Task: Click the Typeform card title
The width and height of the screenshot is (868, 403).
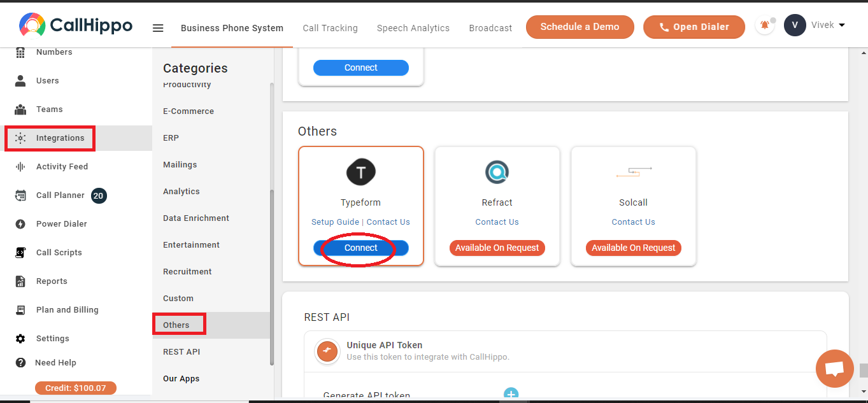Action: (361, 203)
